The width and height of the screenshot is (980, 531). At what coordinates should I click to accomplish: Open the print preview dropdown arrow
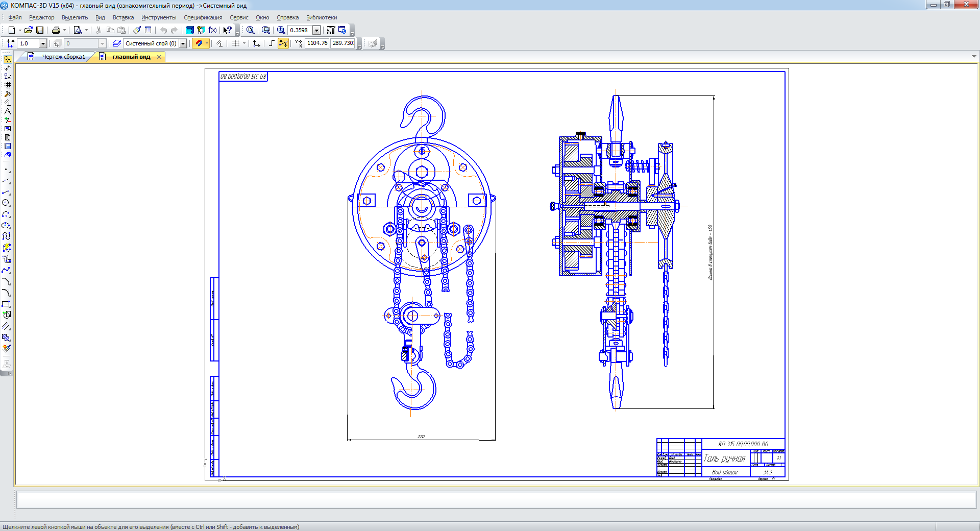pyautogui.click(x=86, y=30)
